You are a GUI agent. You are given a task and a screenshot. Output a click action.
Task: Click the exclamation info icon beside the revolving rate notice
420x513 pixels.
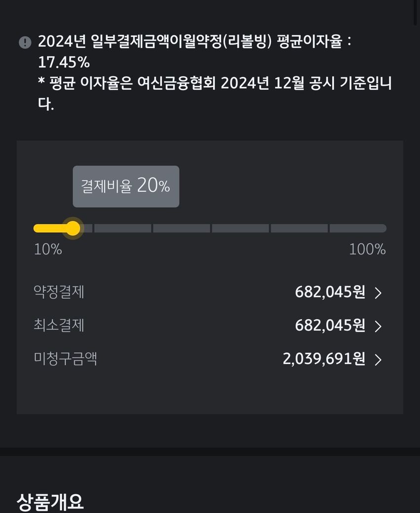click(x=25, y=42)
